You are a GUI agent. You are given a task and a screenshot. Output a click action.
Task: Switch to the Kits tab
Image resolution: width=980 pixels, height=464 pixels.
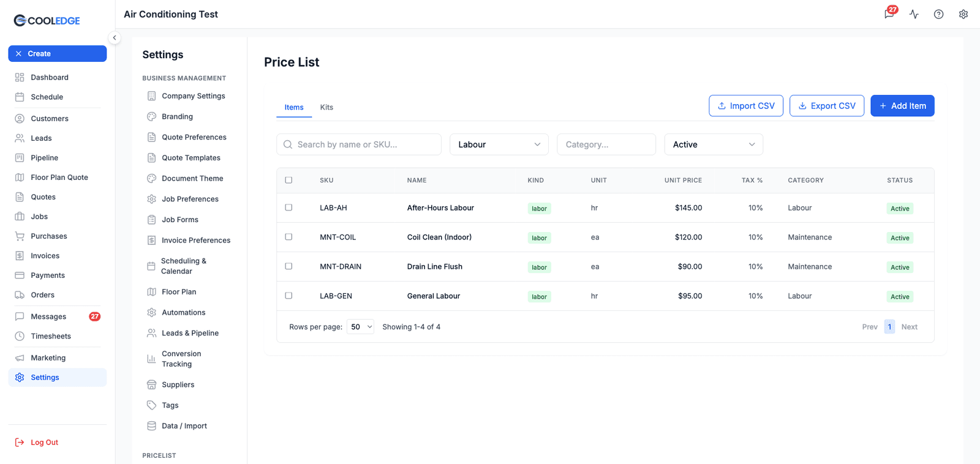pyautogui.click(x=326, y=107)
